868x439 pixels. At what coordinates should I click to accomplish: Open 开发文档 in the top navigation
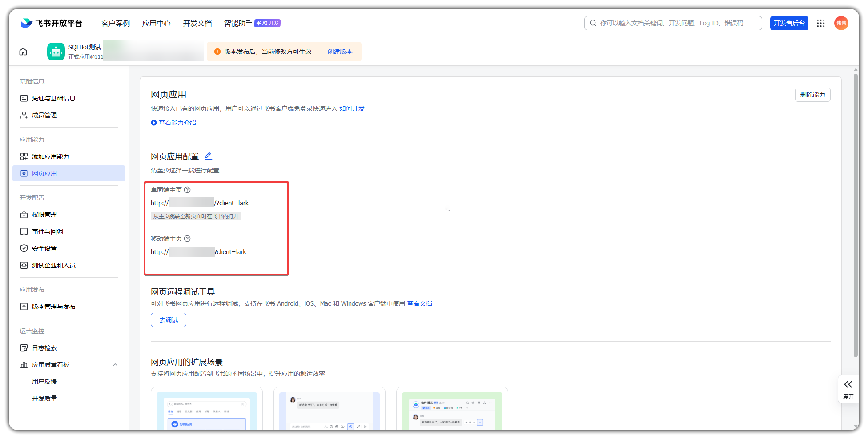click(197, 23)
